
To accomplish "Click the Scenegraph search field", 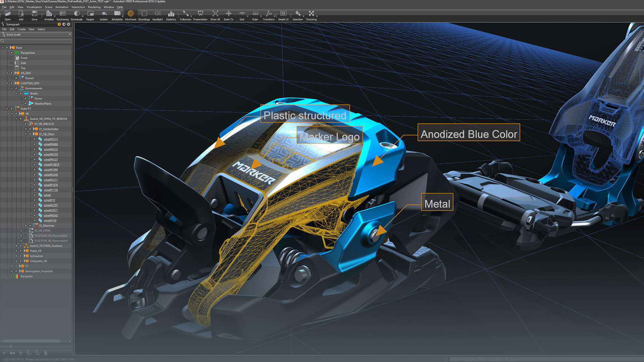I will 36,41.
